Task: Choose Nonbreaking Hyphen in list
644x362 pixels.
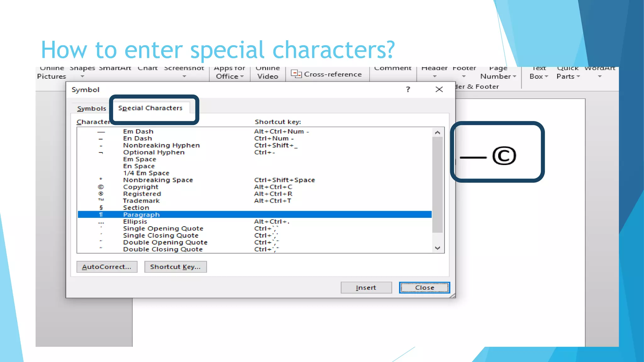Action: point(255,145)
